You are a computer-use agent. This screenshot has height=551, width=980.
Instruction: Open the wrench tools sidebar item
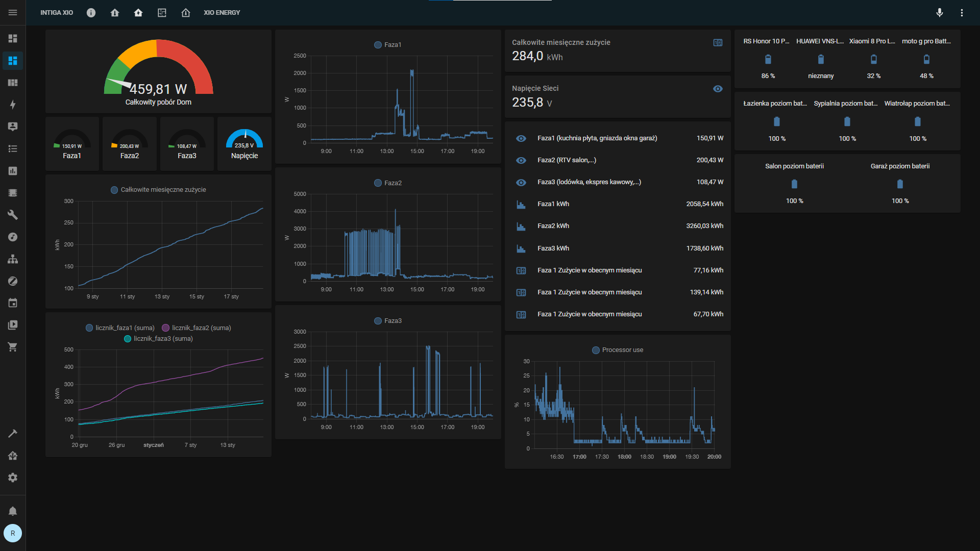pos(13,215)
